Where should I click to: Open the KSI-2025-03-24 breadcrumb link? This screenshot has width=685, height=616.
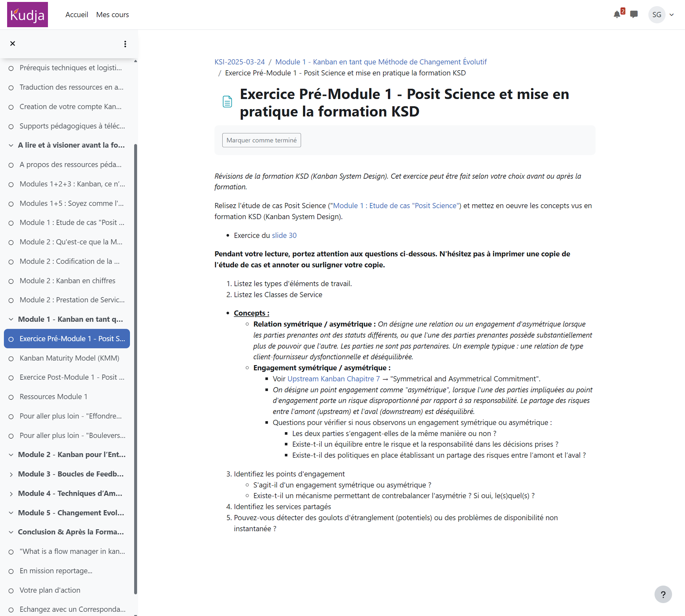pyautogui.click(x=240, y=62)
